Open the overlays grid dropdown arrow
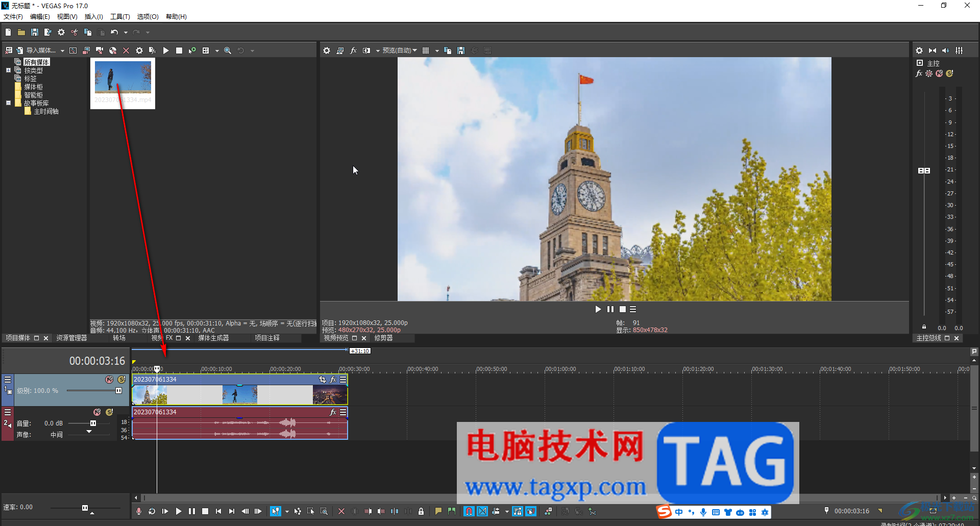Image resolution: width=980 pixels, height=526 pixels. [437, 51]
